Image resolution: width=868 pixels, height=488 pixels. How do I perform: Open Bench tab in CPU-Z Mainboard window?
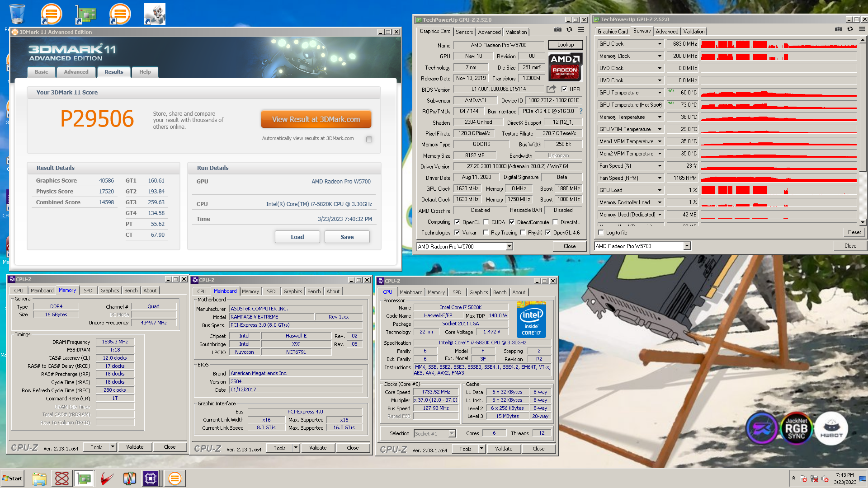click(314, 291)
